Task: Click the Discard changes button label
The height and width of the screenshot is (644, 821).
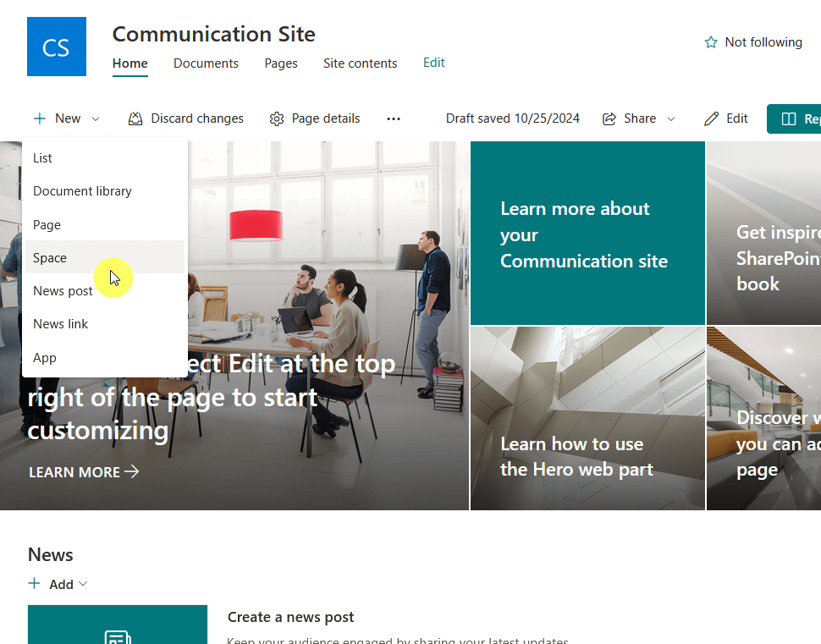Action: pyautogui.click(x=197, y=118)
